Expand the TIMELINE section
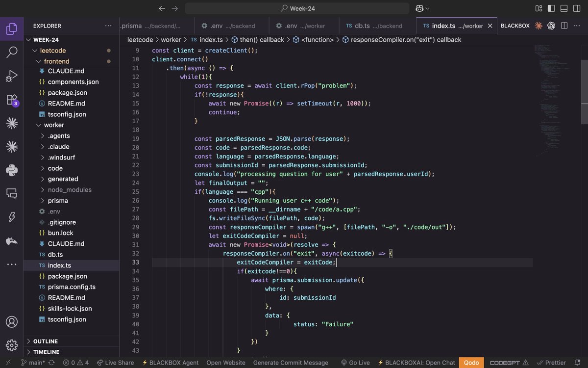The width and height of the screenshot is (588, 368). [72, 352]
